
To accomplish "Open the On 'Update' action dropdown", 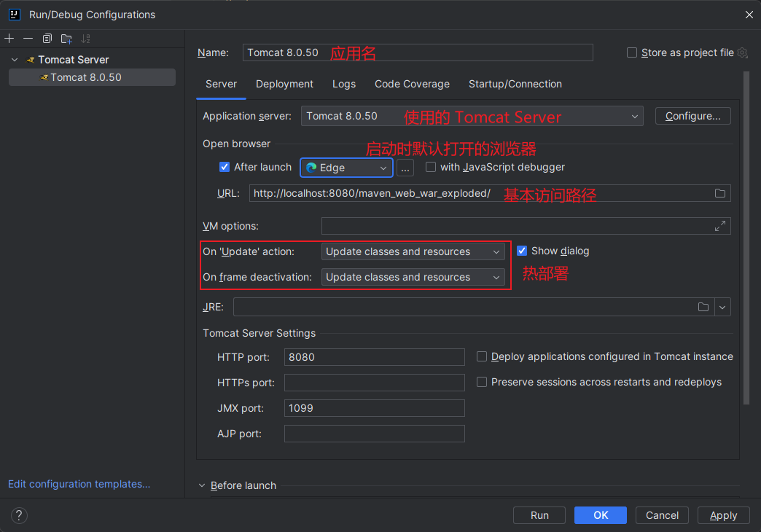I will click(413, 251).
